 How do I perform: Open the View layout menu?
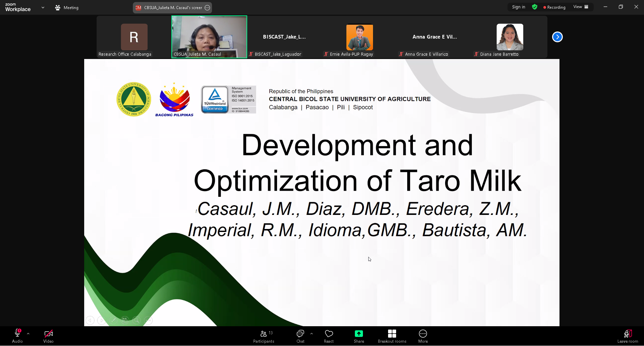[x=581, y=7]
